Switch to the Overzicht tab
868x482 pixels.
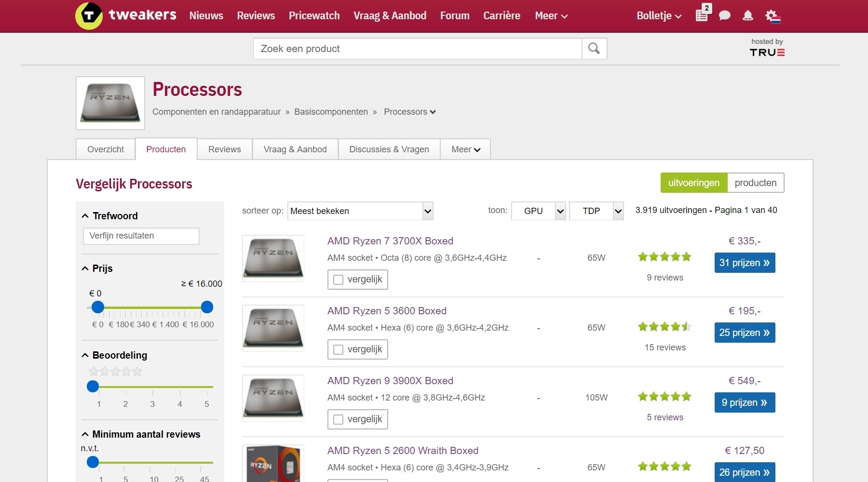pos(106,149)
